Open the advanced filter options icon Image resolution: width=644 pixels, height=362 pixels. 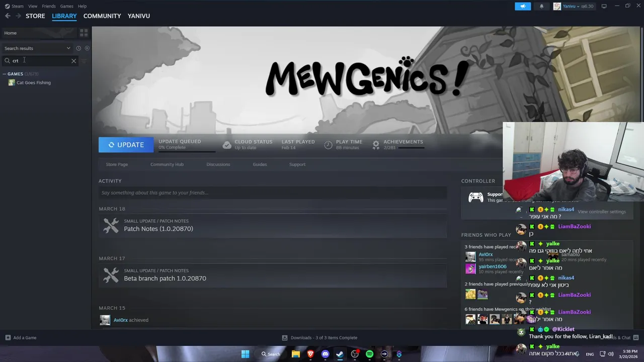84,61
